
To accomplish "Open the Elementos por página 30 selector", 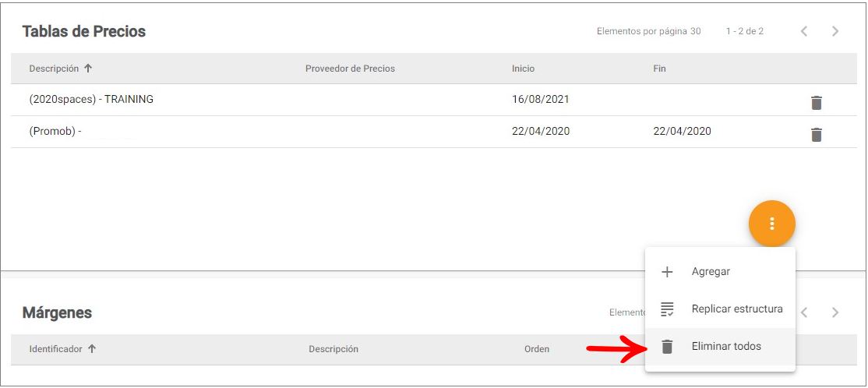I will click(695, 31).
